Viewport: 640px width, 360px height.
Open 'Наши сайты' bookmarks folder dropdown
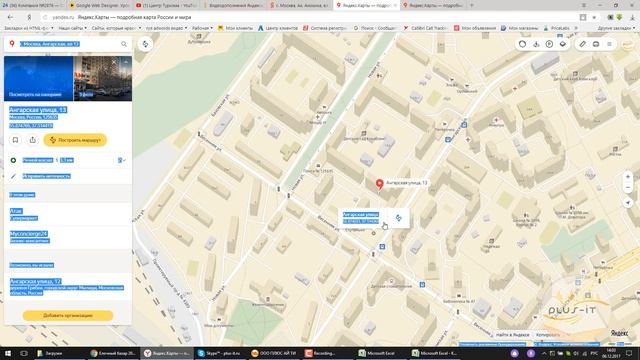pos(72,28)
